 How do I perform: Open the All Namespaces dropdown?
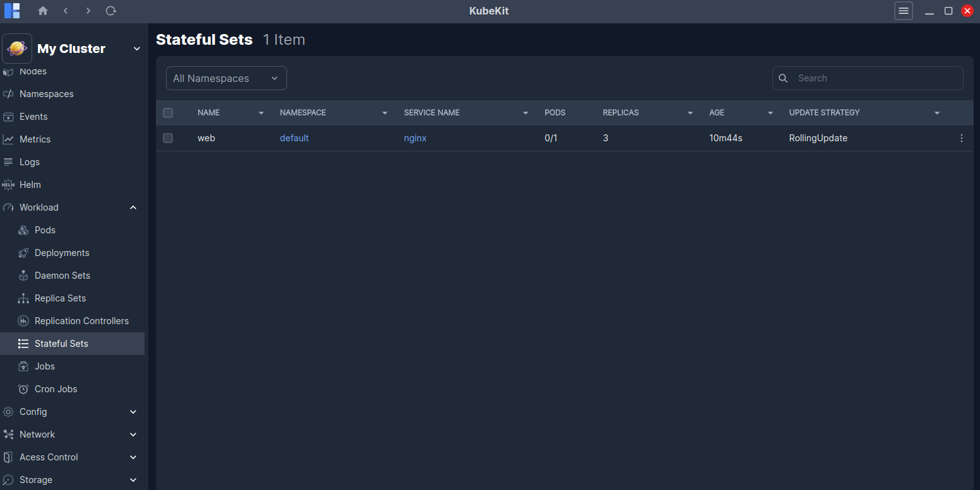pos(226,78)
